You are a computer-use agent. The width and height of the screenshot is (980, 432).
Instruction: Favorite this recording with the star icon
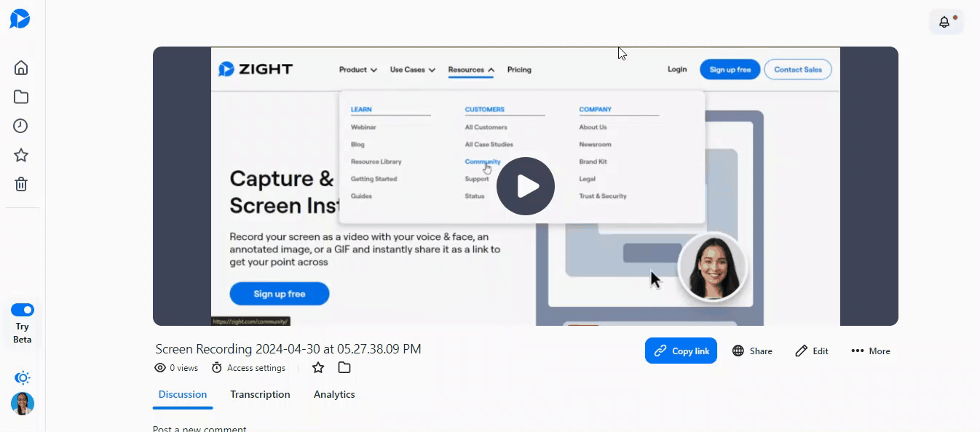[x=318, y=368]
